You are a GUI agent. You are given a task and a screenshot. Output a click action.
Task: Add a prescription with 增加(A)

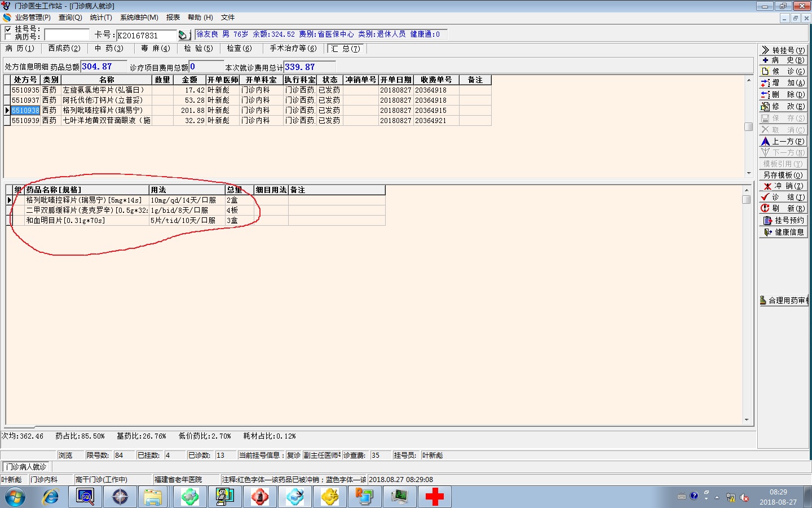click(783, 83)
